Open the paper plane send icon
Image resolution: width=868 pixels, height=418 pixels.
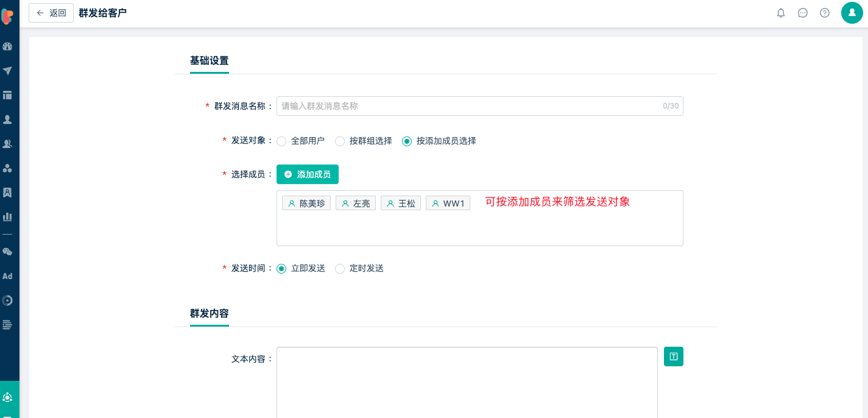point(7,71)
